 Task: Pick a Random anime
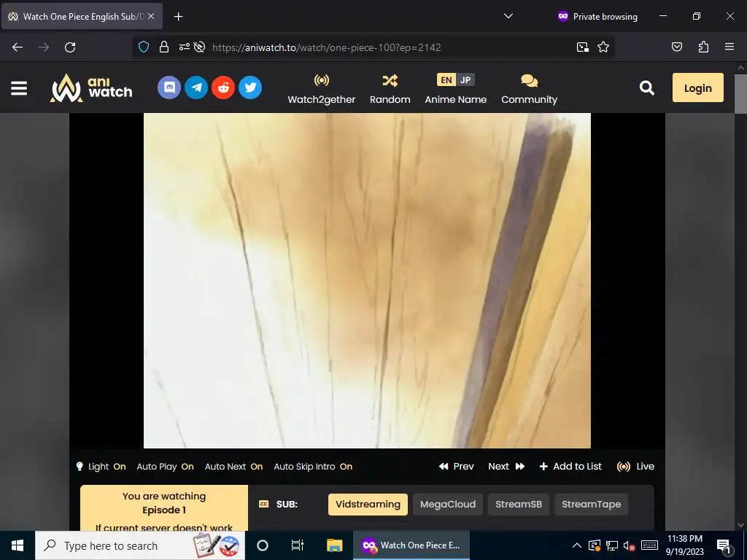[x=390, y=89]
